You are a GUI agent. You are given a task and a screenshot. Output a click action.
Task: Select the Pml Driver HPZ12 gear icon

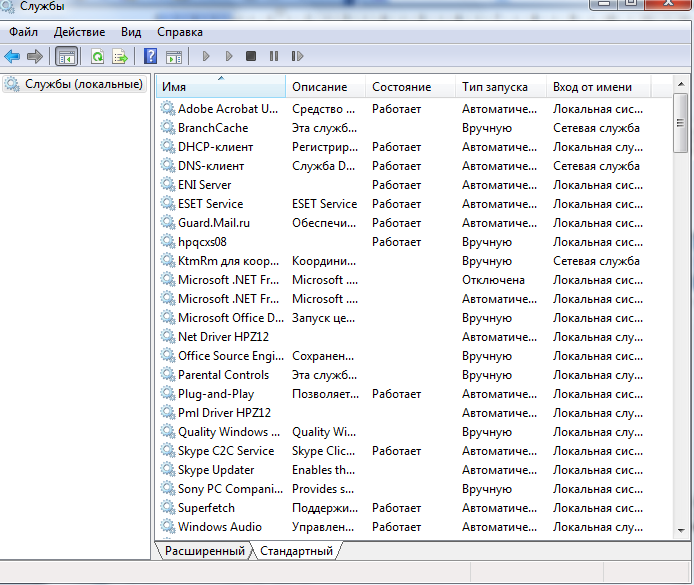pos(168,413)
